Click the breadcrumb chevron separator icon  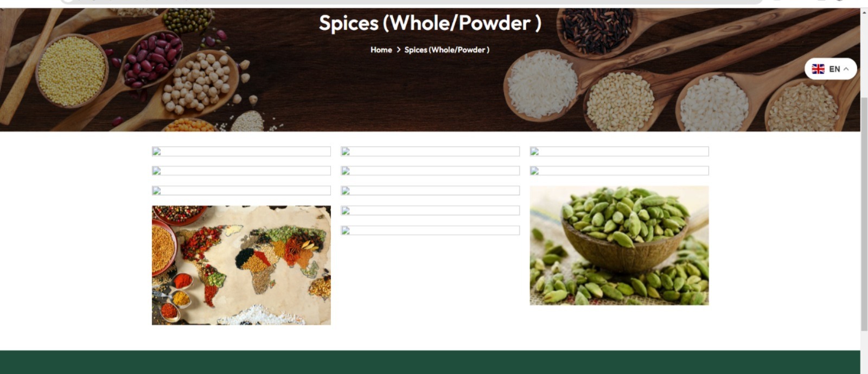click(x=398, y=50)
